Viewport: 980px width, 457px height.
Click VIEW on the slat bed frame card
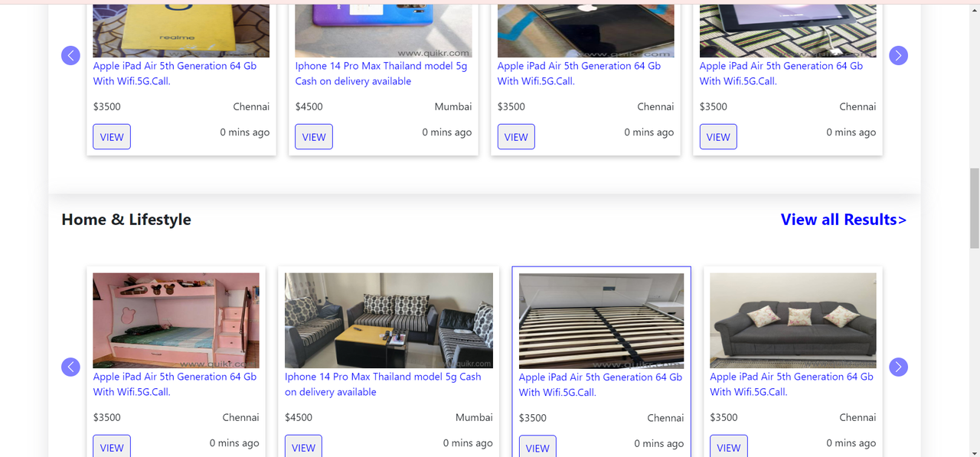click(537, 446)
